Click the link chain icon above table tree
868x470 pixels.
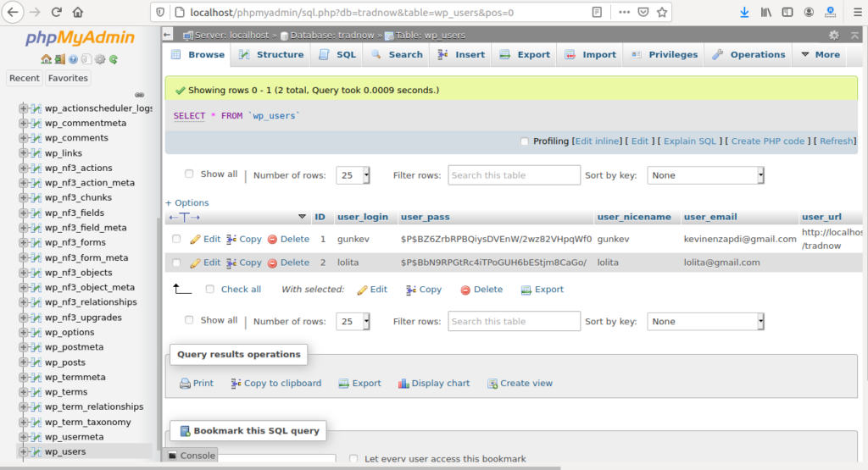[140, 95]
